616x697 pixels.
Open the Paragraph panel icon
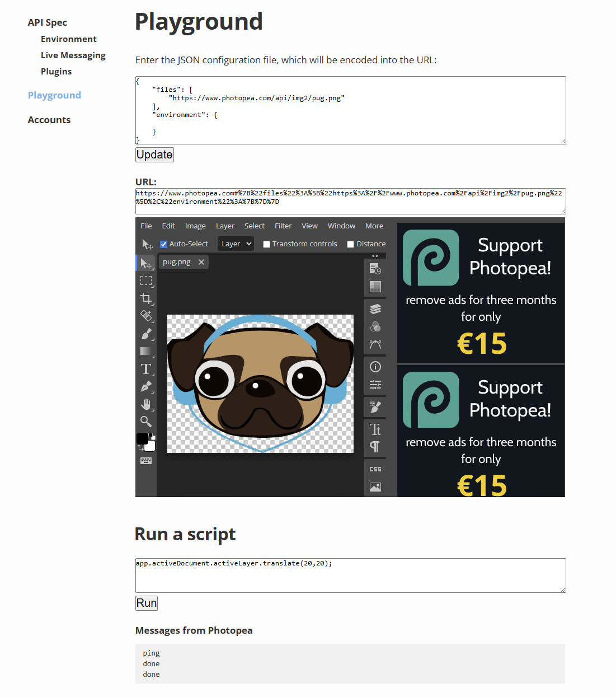pos(375,447)
